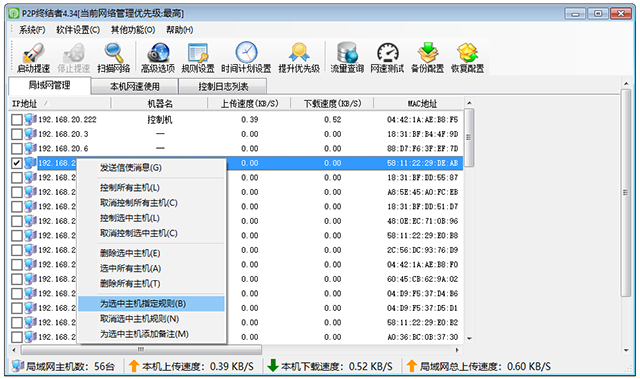Check the box for host 192.168.20.6
The width and height of the screenshot is (640, 379).
coord(17,148)
